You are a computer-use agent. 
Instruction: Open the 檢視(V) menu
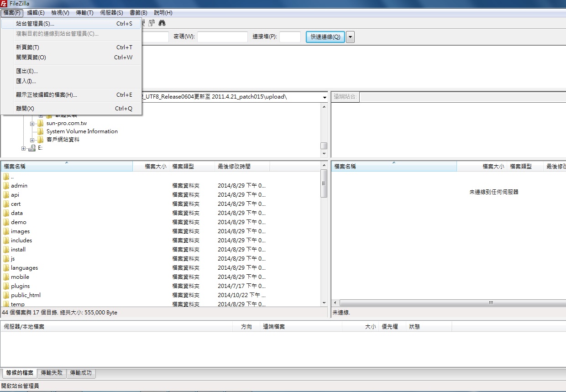[x=60, y=13]
